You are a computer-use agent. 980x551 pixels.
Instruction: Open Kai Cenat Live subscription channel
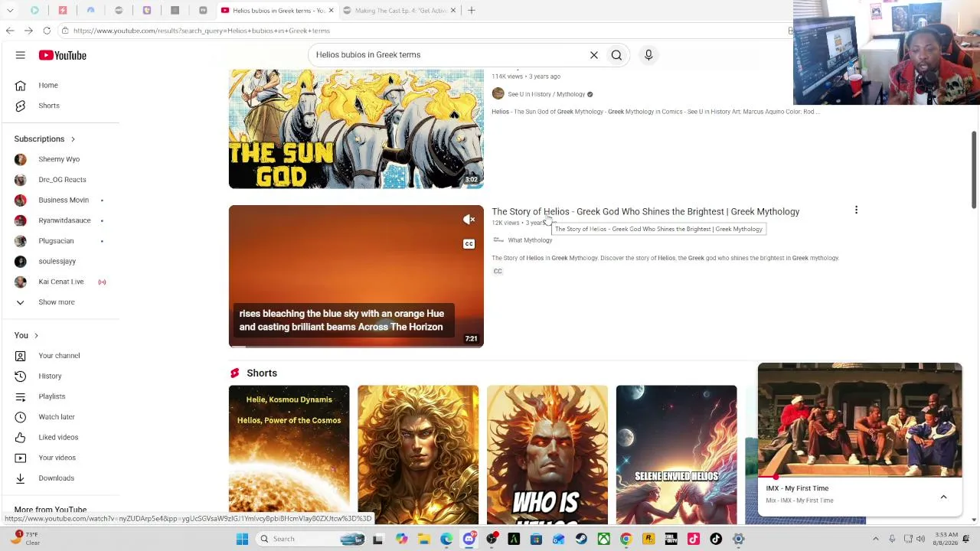tap(60, 282)
